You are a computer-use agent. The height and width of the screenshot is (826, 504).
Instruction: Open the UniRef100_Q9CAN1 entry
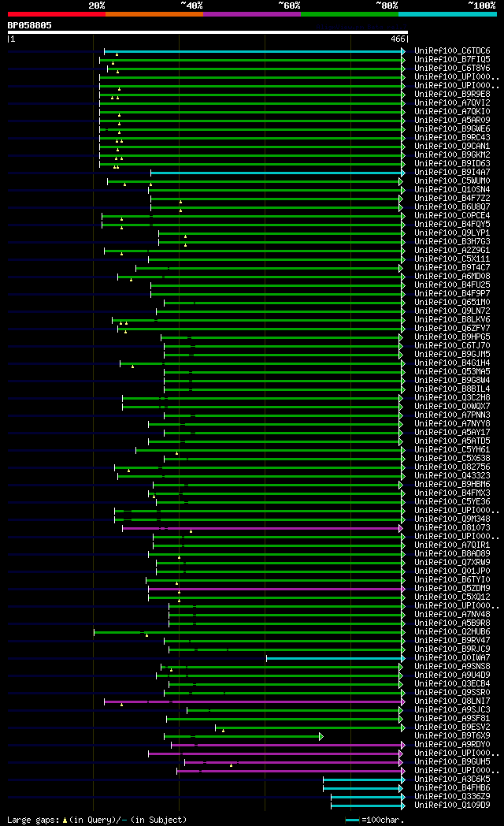tap(452, 147)
